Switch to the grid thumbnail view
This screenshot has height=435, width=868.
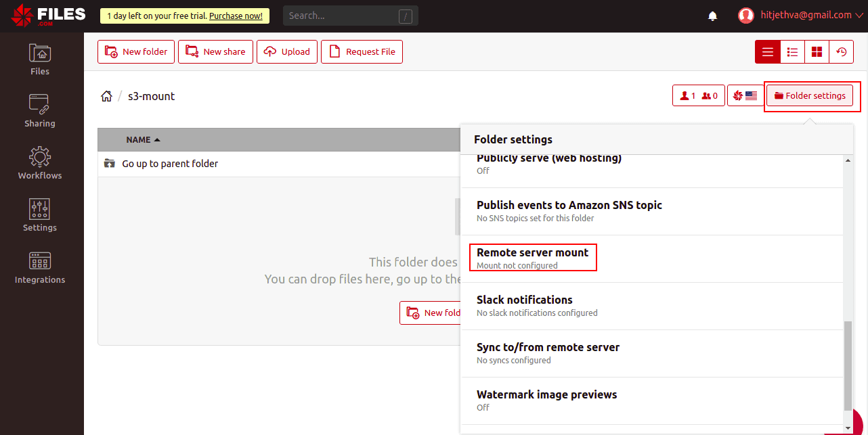click(x=817, y=51)
